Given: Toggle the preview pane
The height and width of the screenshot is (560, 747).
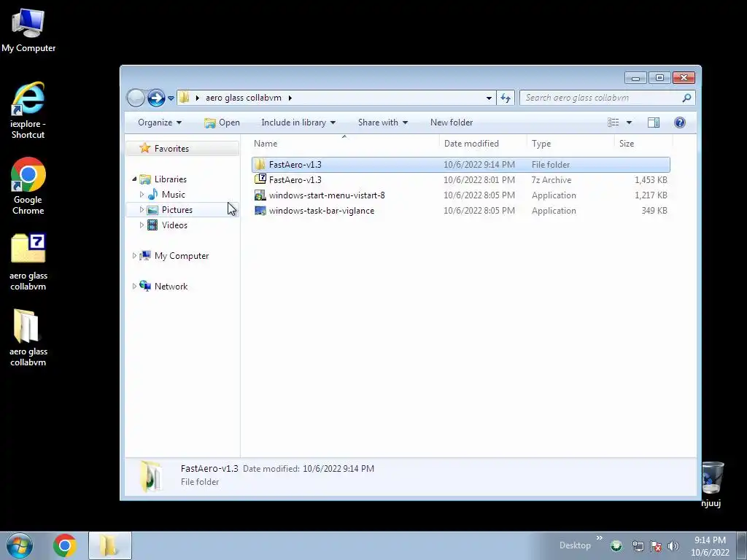Looking at the screenshot, I should click(x=654, y=122).
